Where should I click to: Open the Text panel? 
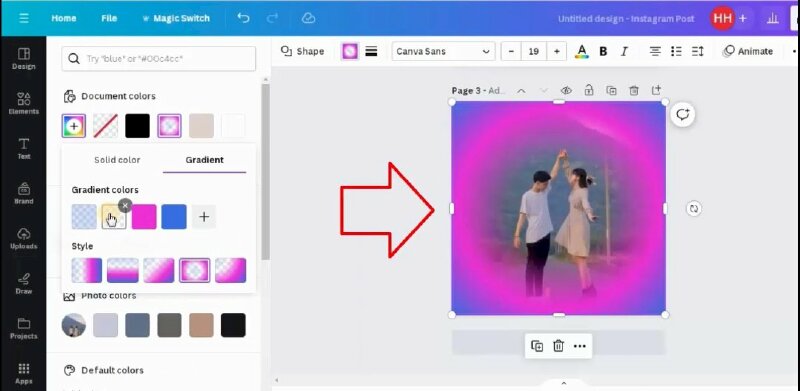coord(23,149)
